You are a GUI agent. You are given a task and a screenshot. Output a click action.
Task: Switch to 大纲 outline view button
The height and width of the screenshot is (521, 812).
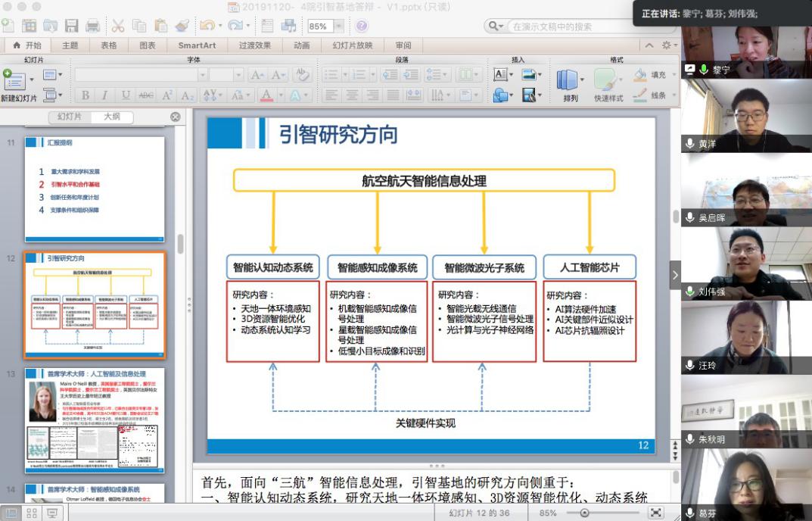(x=111, y=117)
